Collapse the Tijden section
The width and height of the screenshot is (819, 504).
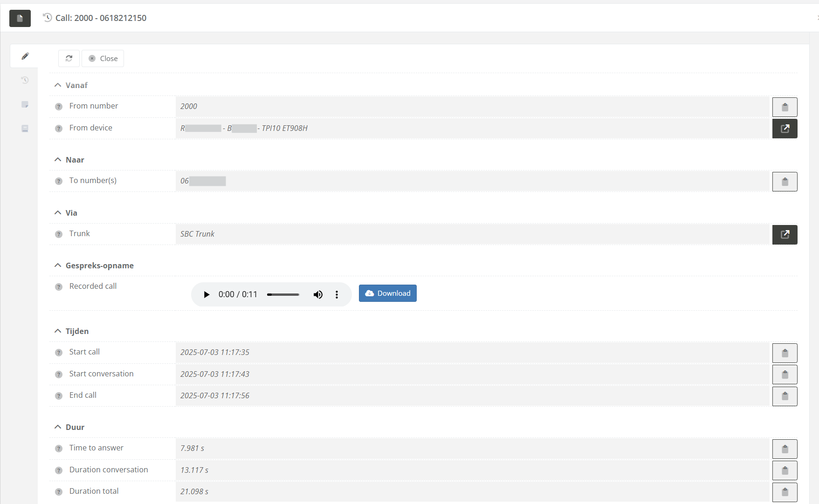[x=58, y=331]
